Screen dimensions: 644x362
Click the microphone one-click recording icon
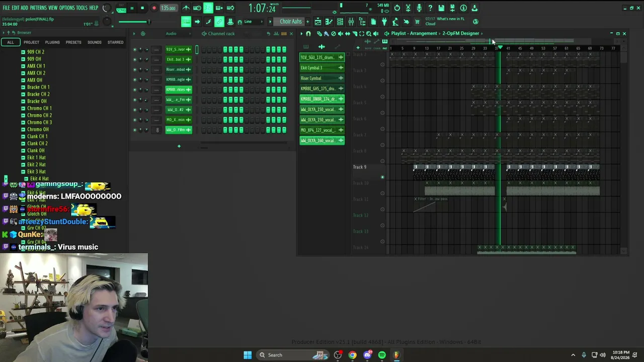419,8
